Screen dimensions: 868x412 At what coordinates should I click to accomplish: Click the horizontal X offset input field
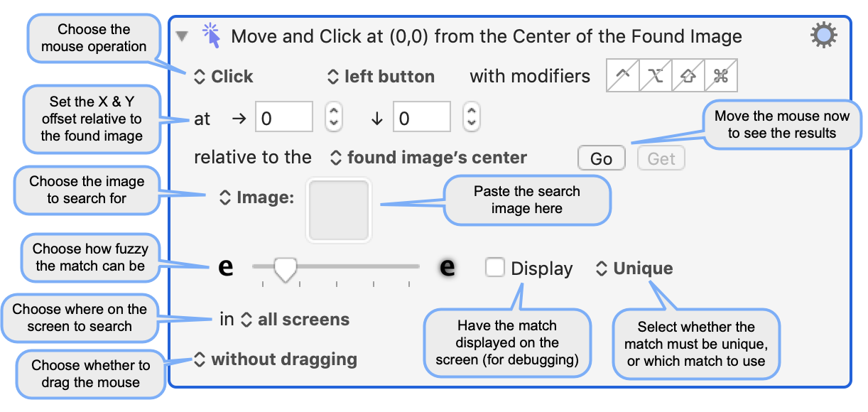284,117
